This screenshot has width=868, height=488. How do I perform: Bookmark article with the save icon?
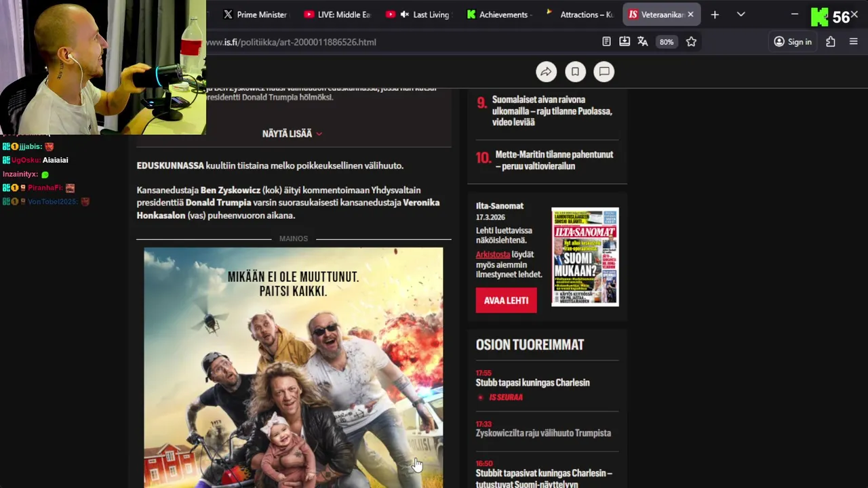575,72
